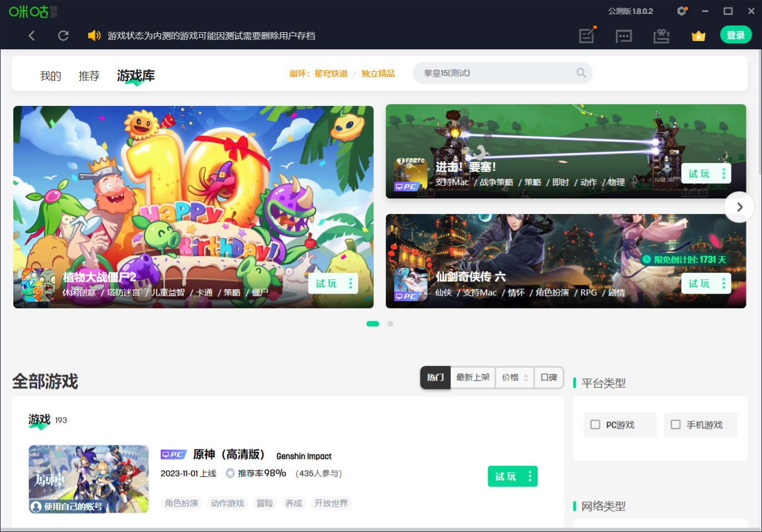Open the yellow crown VIP icon
The image size is (762, 532).
[x=698, y=36]
